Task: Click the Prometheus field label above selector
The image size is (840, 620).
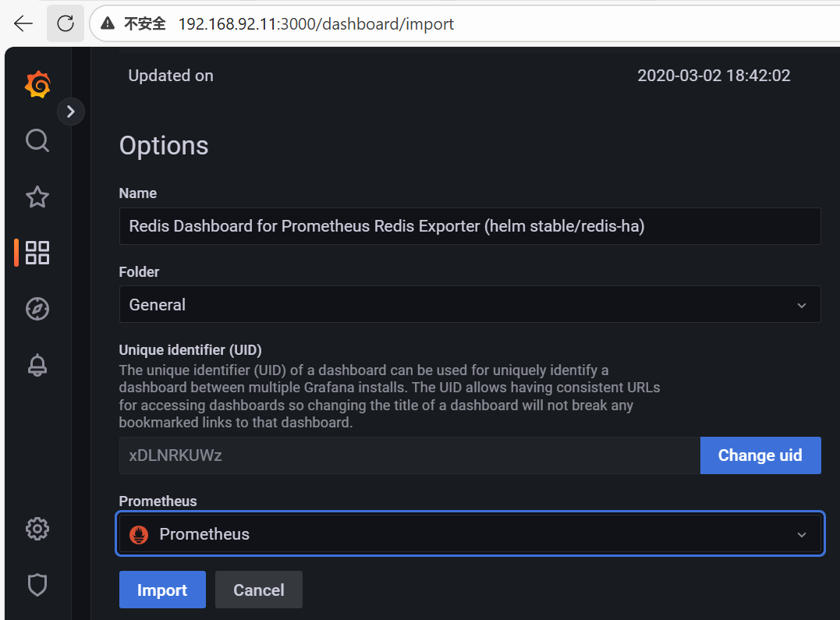Action: point(158,501)
